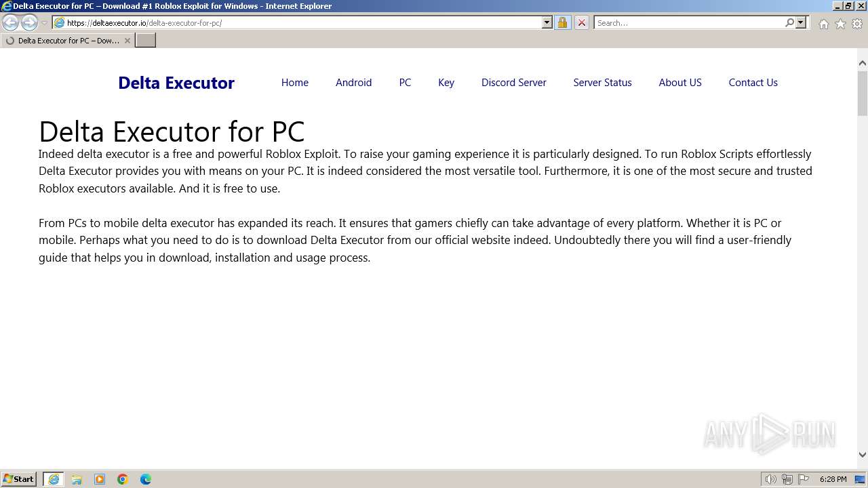Click the browser Forward arrow button
Viewport: 868px width, 488px height.
(x=29, y=23)
